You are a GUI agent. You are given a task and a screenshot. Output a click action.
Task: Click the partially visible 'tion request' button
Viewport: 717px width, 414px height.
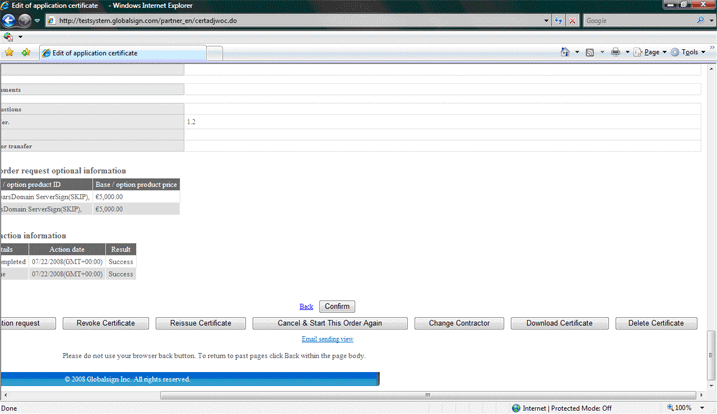(x=28, y=323)
